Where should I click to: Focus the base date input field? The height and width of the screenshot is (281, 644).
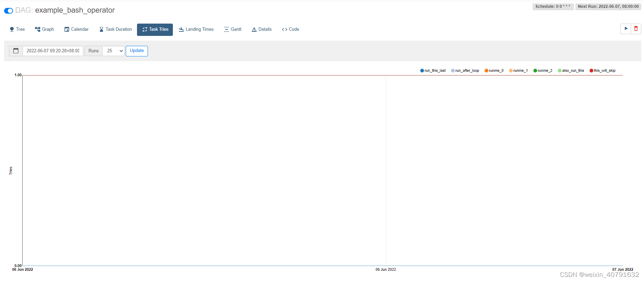tap(53, 51)
